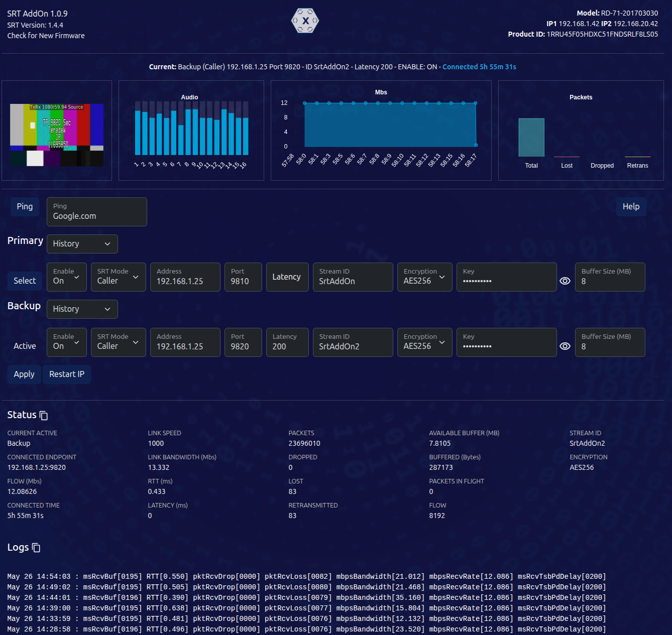Copy Status using the clipboard icon

(x=44, y=416)
